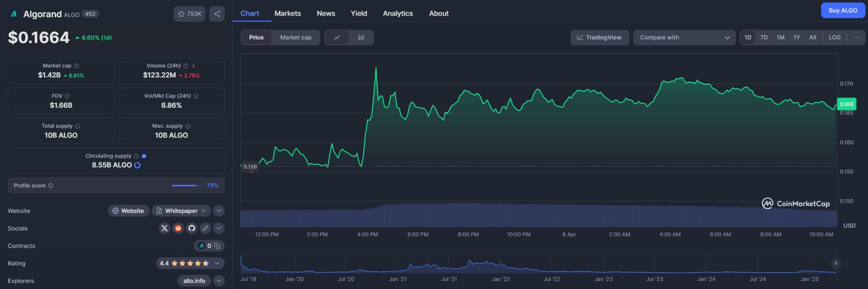The height and width of the screenshot is (289, 868).
Task: Set chart range to 1D
Action: (748, 37)
